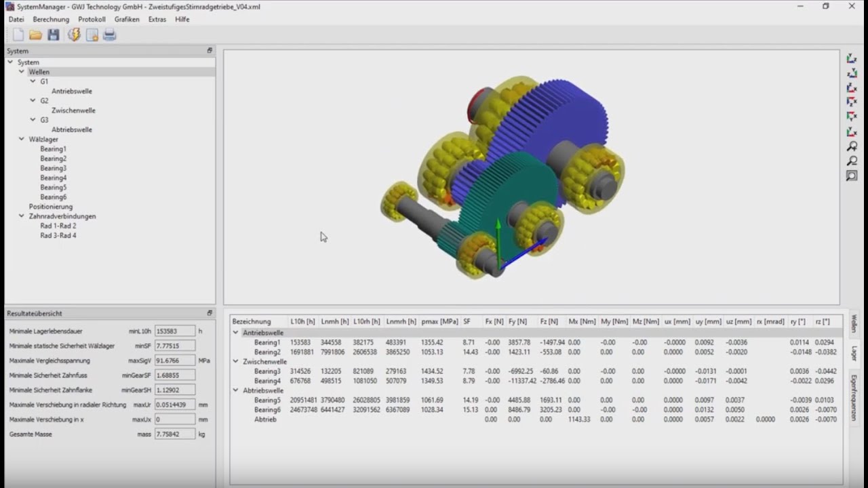
Task: Print using the printer toolbar icon
Action: 110,35
